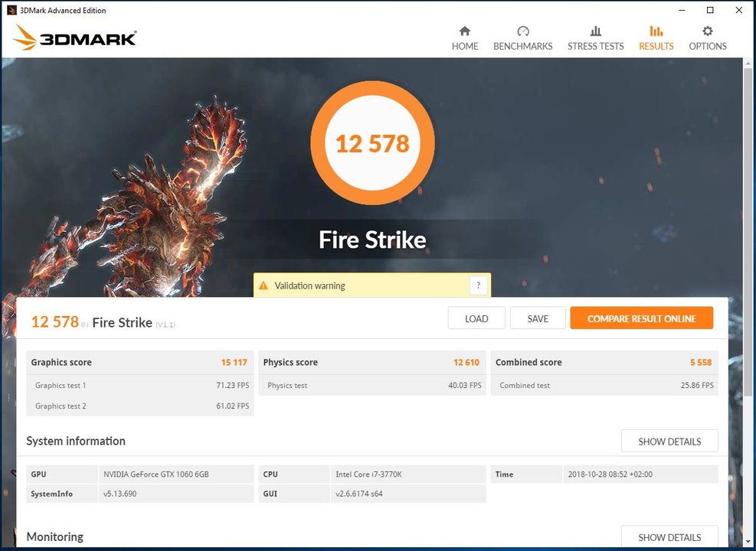Click the Graphics score value 15 117
The width and height of the screenshot is (756, 551).
pyautogui.click(x=234, y=362)
